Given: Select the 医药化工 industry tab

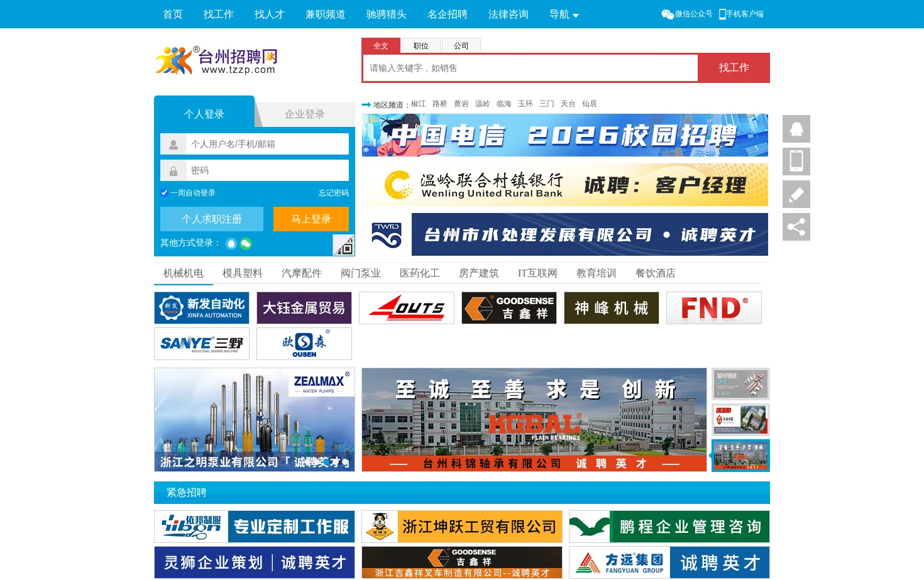Looking at the screenshot, I should (420, 273).
